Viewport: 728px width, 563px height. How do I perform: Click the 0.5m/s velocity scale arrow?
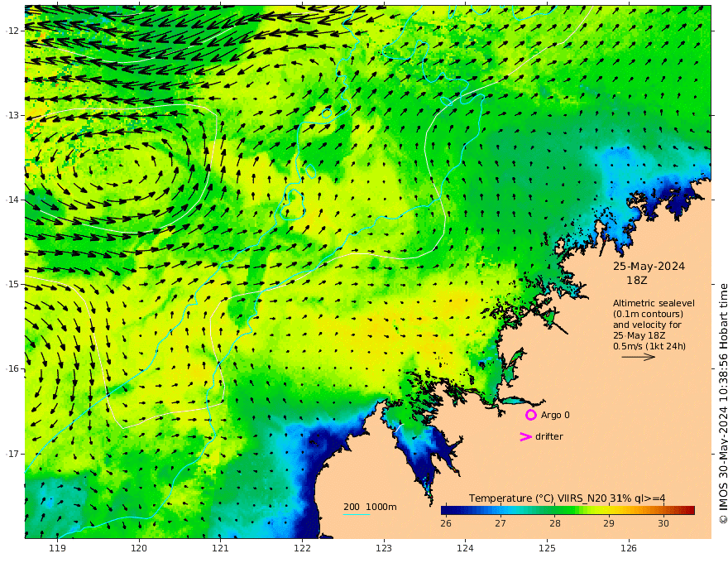pyautogui.click(x=638, y=357)
